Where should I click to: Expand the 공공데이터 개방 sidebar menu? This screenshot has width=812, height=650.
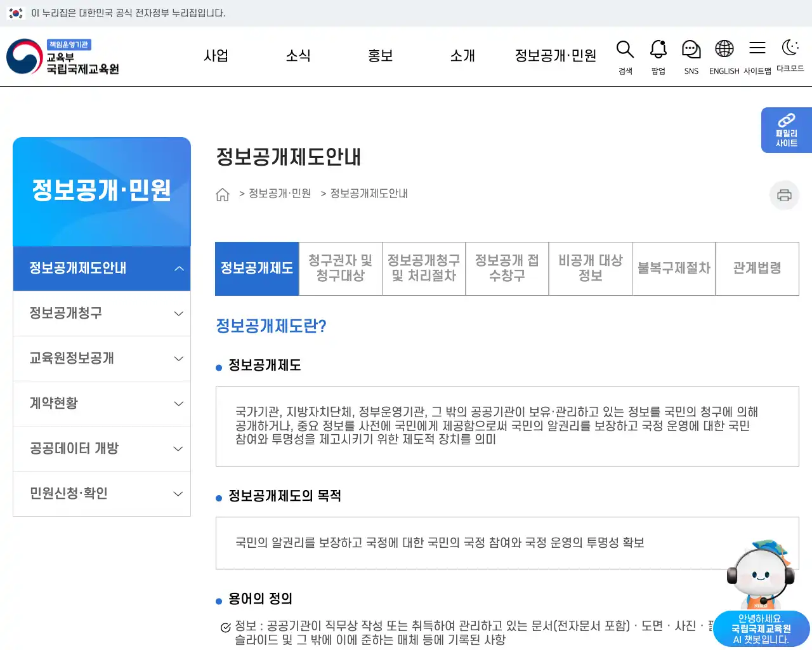(x=101, y=449)
